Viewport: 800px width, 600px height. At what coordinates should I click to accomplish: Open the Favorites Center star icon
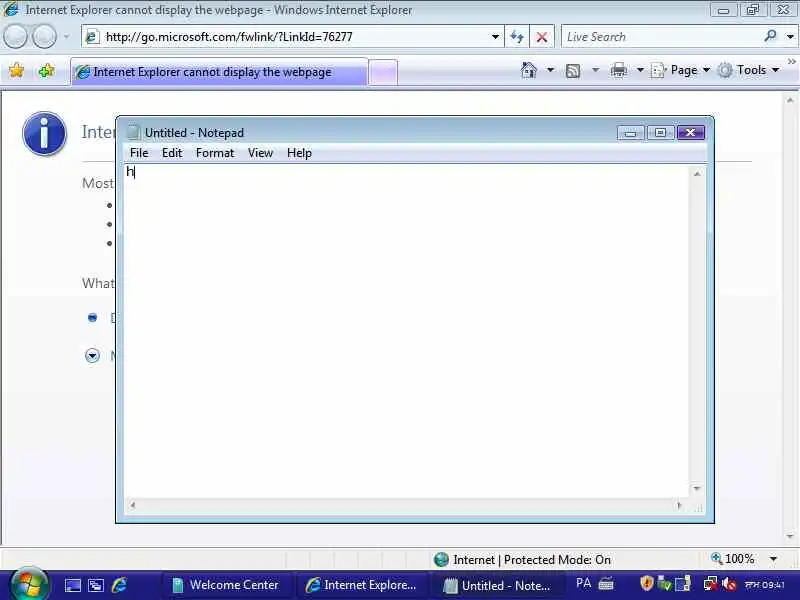click(16, 70)
